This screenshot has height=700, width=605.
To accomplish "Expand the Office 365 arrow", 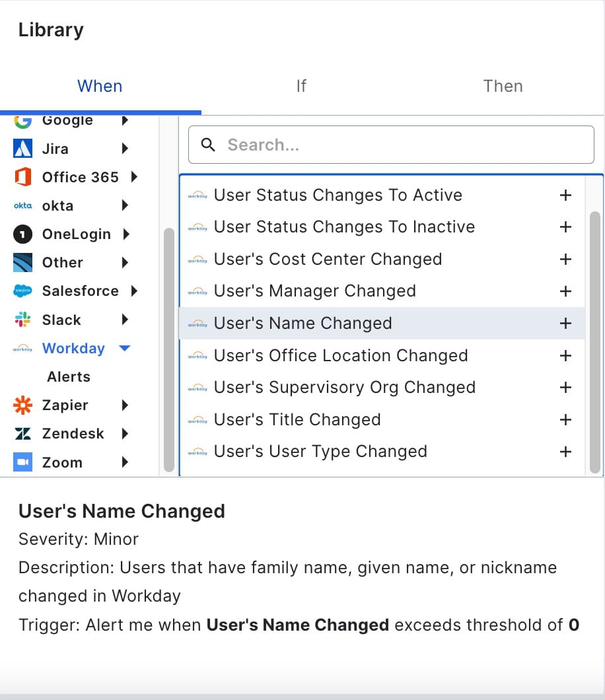I will click(134, 177).
